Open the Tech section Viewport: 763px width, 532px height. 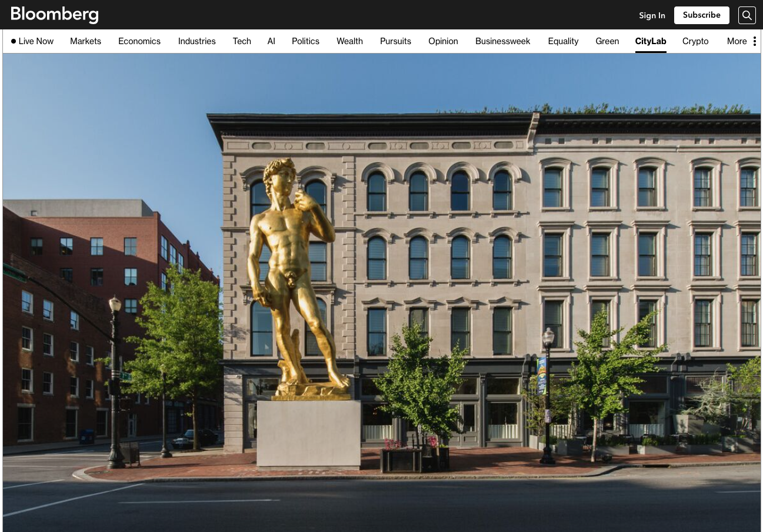click(x=242, y=41)
